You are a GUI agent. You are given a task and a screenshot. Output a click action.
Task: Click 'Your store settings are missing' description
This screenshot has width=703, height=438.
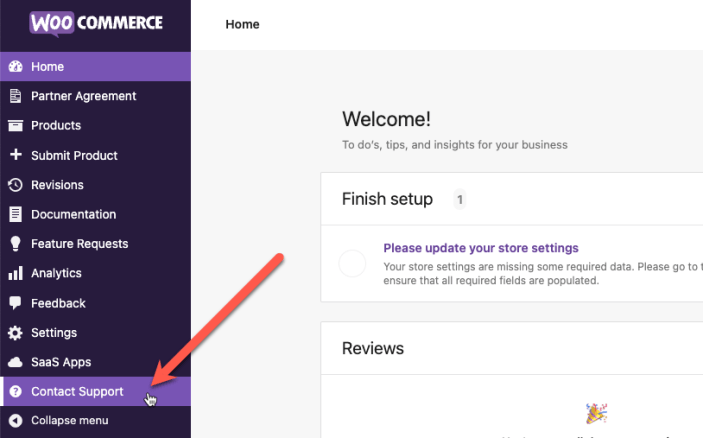(x=541, y=273)
